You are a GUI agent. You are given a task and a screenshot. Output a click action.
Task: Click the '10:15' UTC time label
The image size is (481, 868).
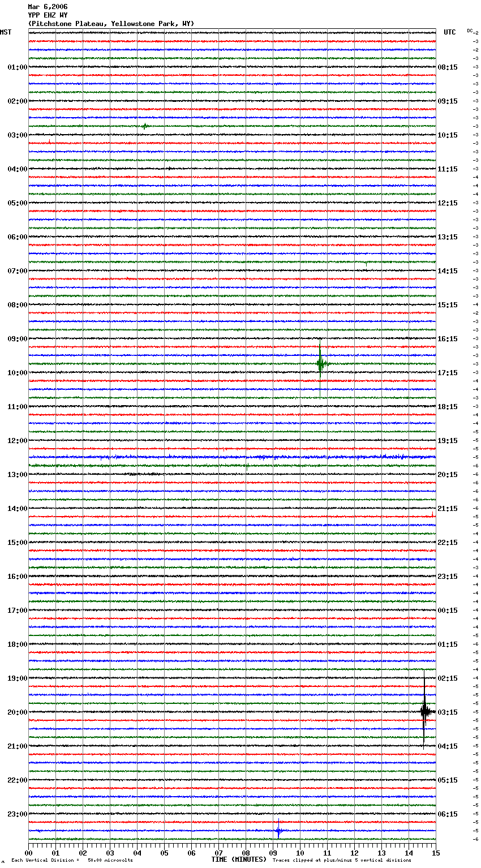tap(448, 135)
